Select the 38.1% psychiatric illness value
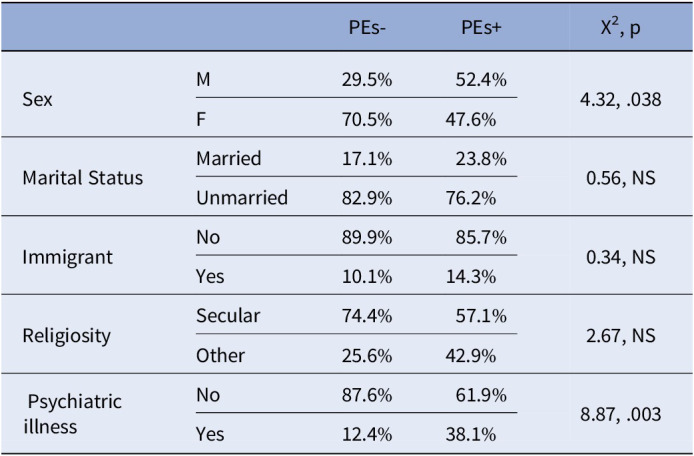The width and height of the screenshot is (694, 456). point(470,435)
